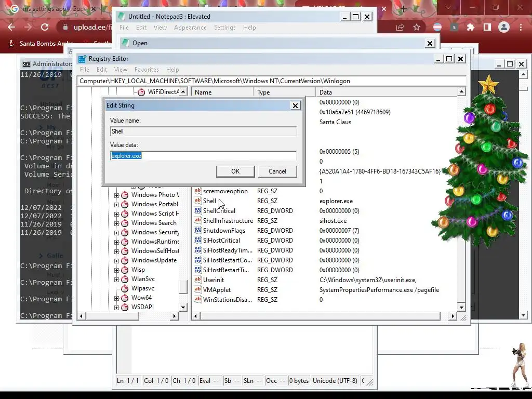Open Registry Editor View menu
Image resolution: width=532 pixels, height=399 pixels.
pos(121,70)
